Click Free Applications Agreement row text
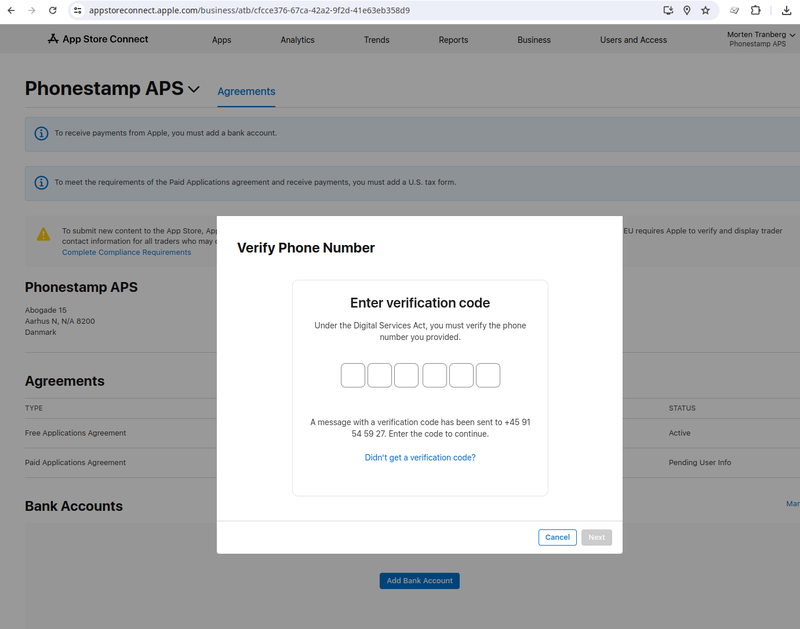Viewport: 800px width, 629px height. click(76, 433)
